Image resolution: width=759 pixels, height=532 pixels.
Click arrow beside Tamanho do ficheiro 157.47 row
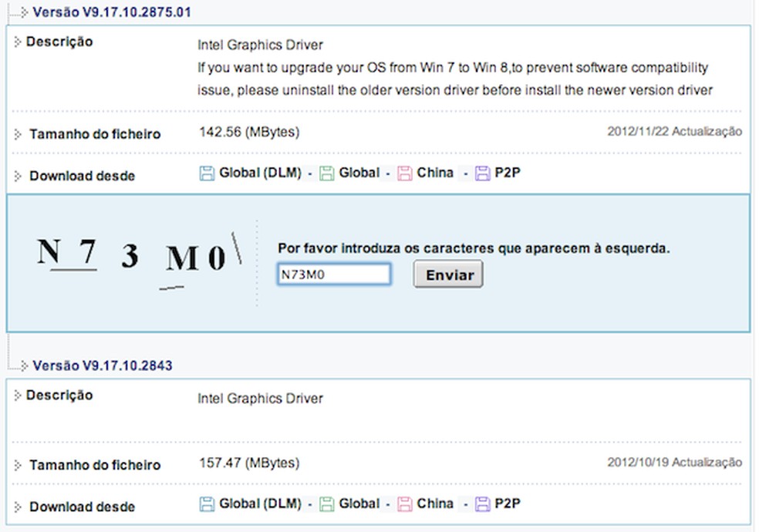point(18,465)
